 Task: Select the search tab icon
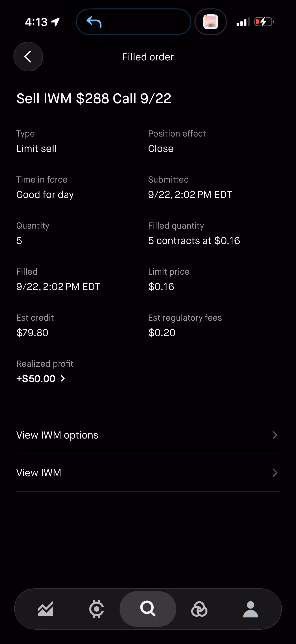pos(148,609)
